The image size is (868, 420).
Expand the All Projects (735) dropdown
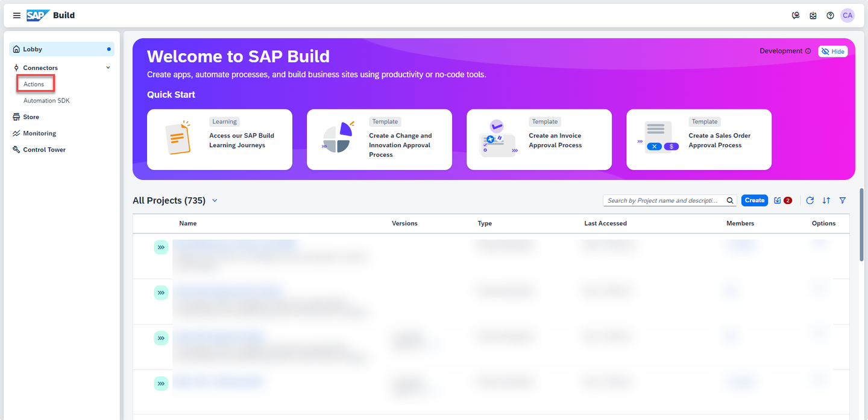click(x=215, y=200)
